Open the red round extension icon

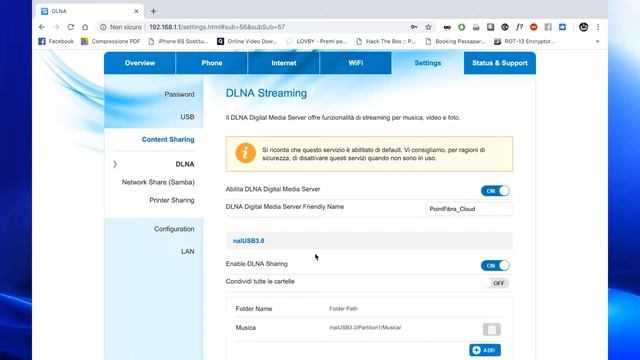tap(533, 27)
